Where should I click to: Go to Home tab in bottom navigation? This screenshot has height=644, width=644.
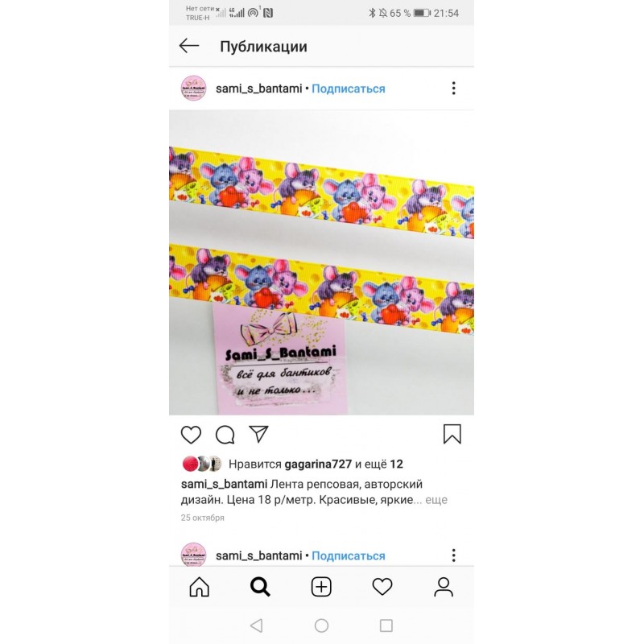(199, 587)
